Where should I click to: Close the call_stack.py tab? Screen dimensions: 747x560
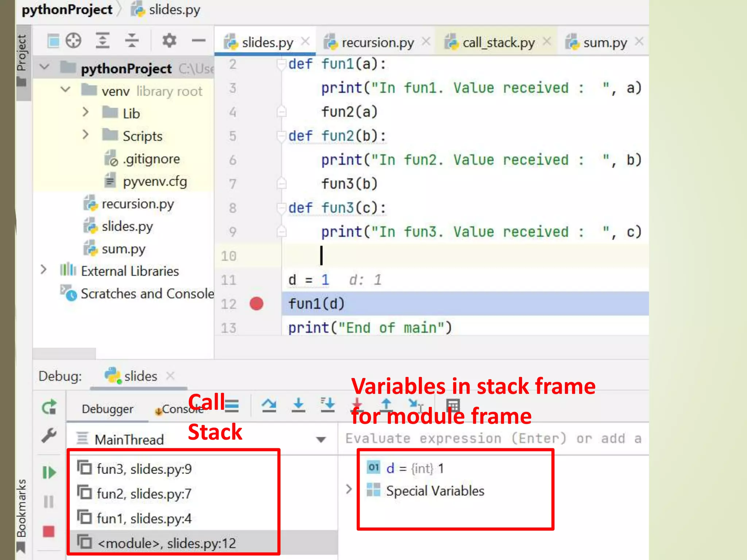tap(546, 41)
